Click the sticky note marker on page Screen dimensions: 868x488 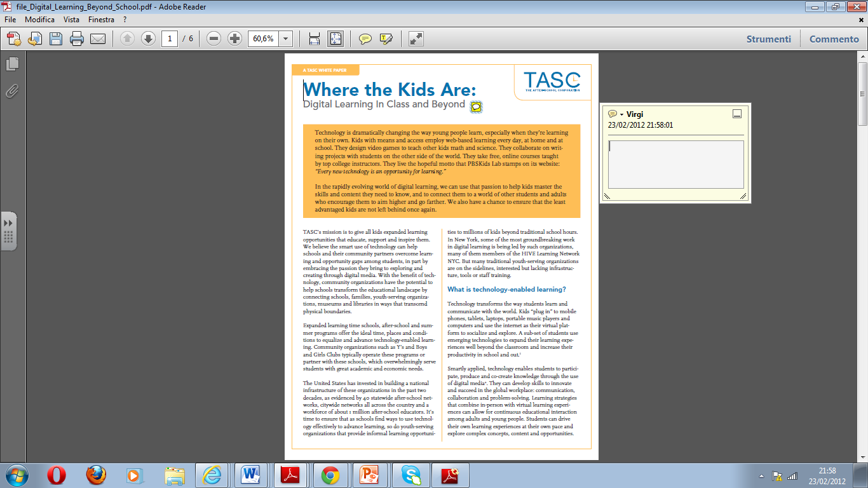click(x=476, y=107)
